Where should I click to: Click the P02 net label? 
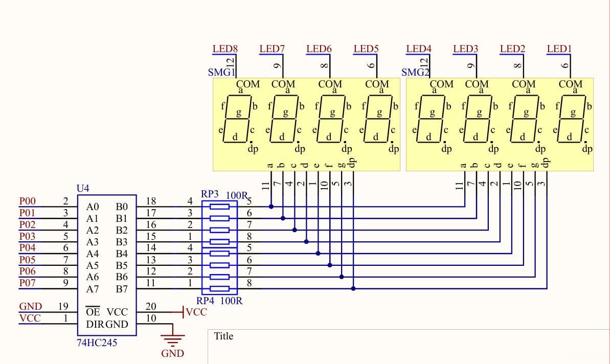(x=27, y=224)
